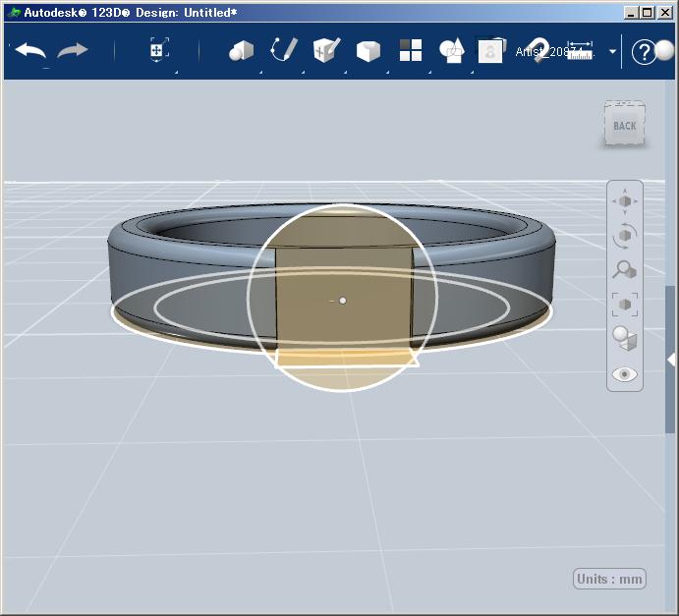Open the Units : mm setting
This screenshot has width=679, height=616.
click(609, 579)
